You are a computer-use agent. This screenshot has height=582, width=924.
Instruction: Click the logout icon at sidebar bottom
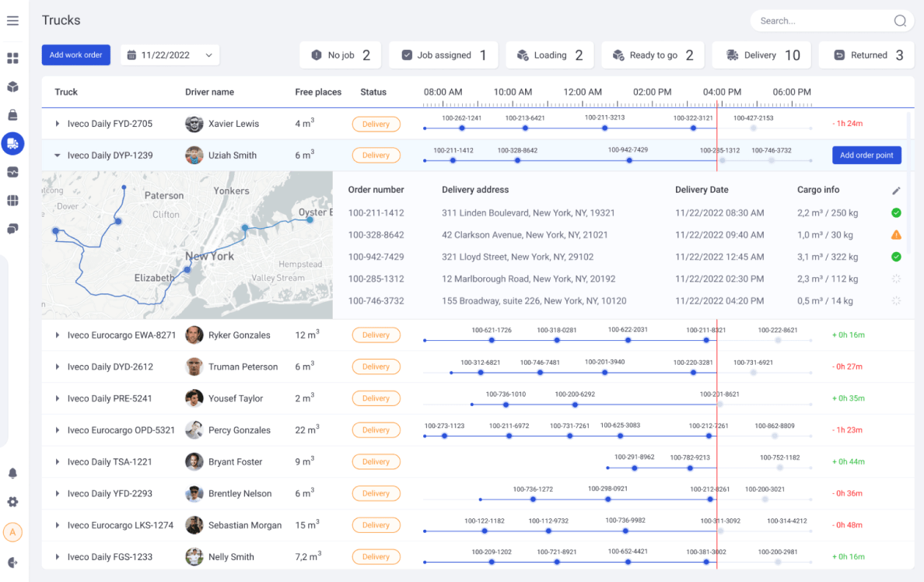12,563
